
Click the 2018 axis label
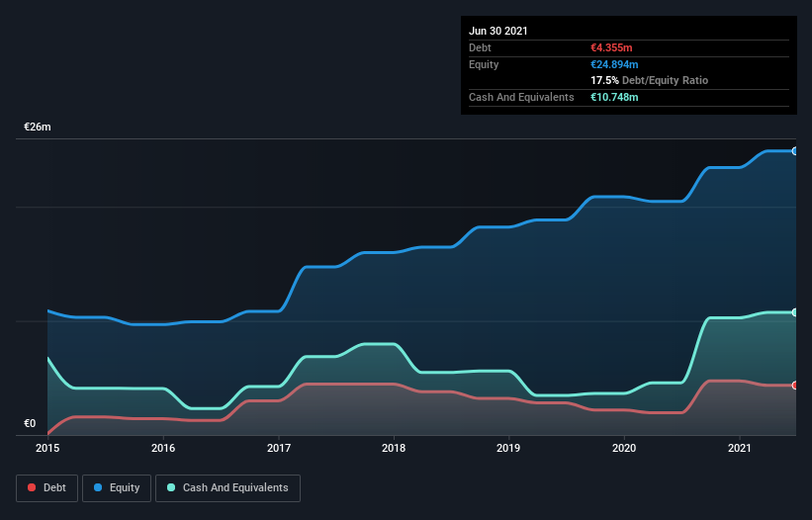(394, 448)
